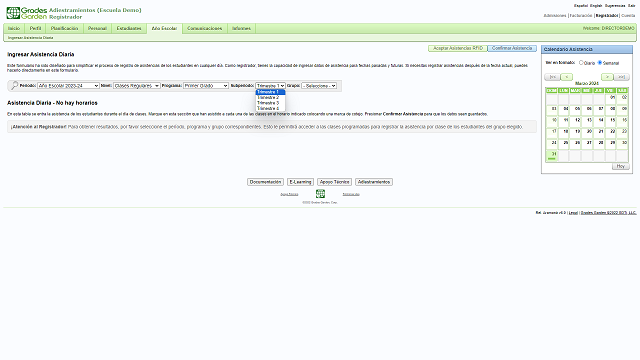
Task: Open the Planificación tab
Action: point(64,28)
